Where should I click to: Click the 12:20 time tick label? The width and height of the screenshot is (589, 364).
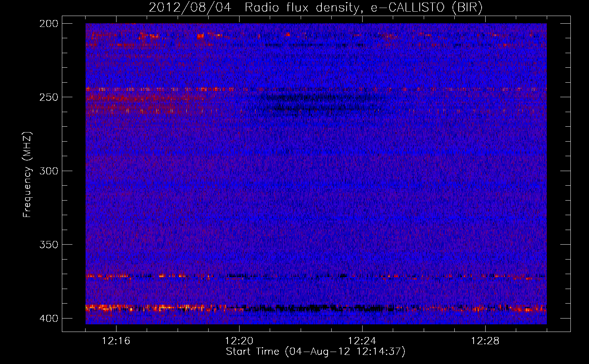pos(239,341)
